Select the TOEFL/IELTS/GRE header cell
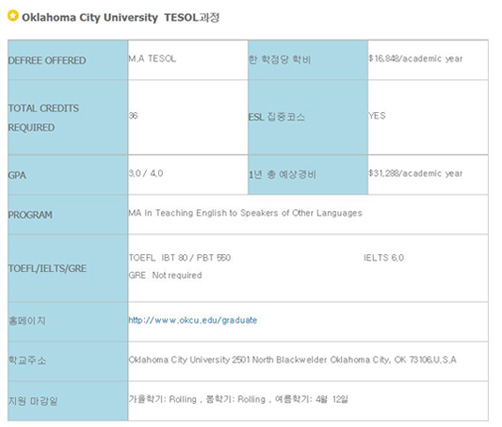The image size is (502, 427). [68, 268]
